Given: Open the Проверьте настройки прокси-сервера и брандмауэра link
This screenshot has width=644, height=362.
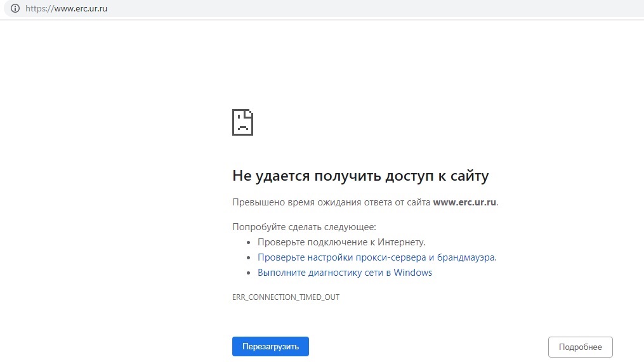Looking at the screenshot, I should point(376,257).
